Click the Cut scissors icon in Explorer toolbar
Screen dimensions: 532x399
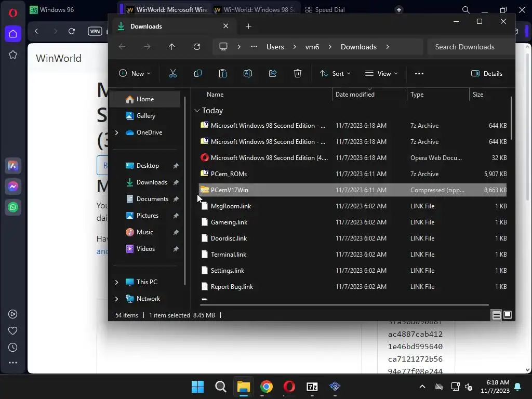[x=172, y=73]
